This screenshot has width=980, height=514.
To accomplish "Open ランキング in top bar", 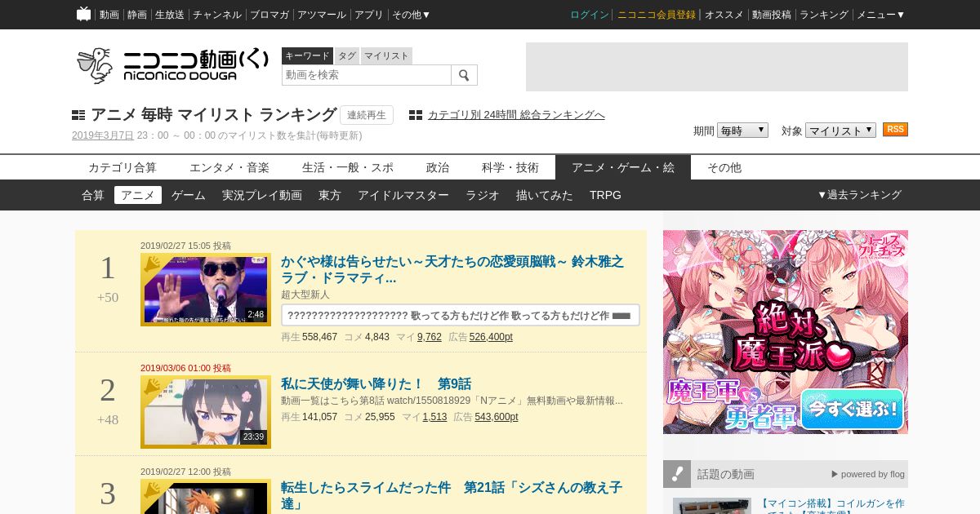I will 824,15.
